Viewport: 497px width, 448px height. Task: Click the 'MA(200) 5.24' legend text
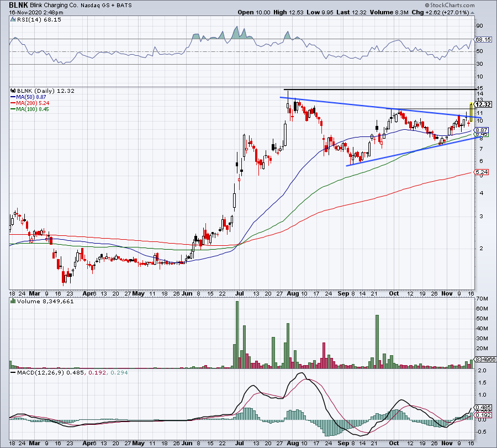point(33,103)
